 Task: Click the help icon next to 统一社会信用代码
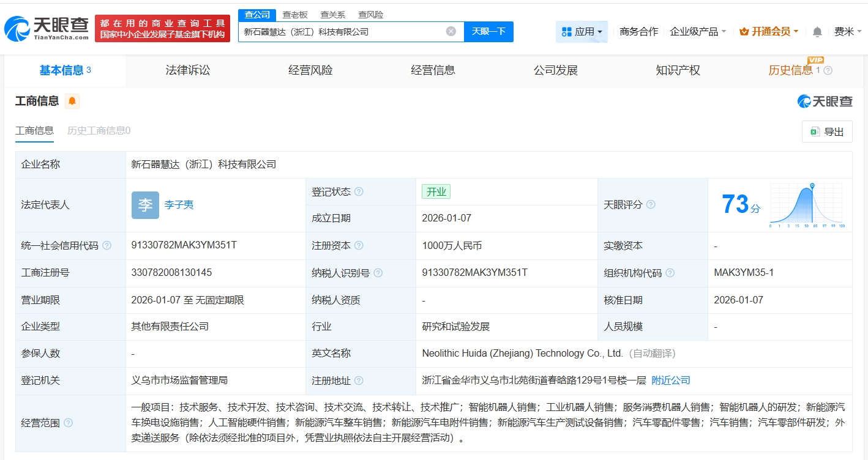point(107,246)
